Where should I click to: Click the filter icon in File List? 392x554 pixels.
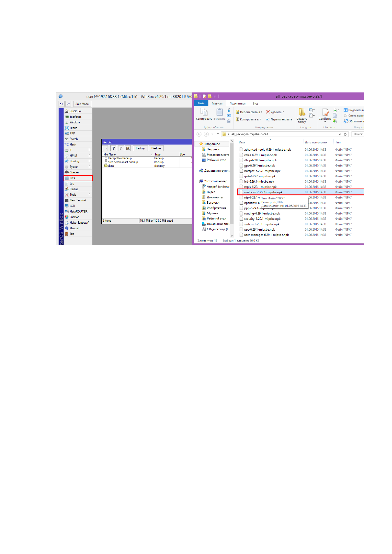[113, 148]
